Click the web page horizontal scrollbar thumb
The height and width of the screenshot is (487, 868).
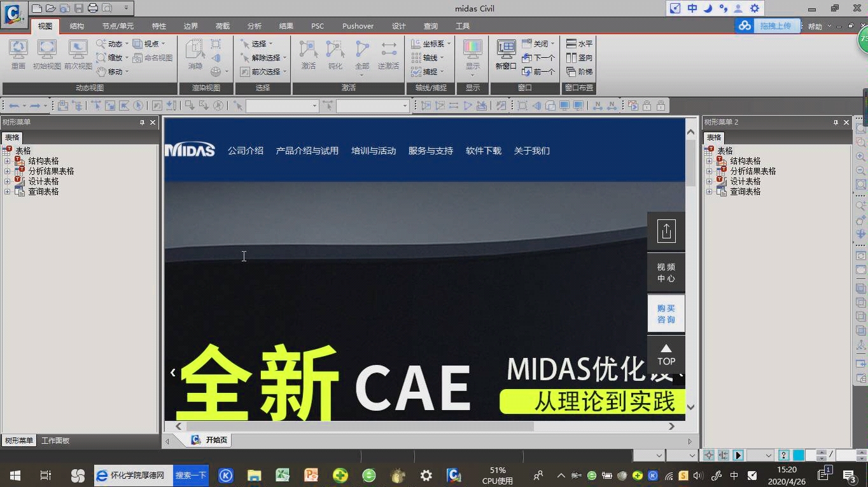360,426
